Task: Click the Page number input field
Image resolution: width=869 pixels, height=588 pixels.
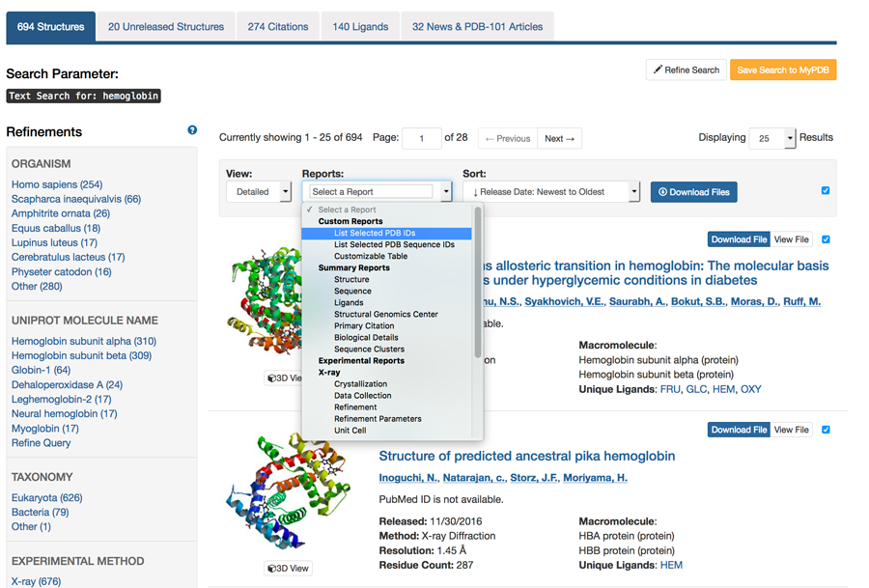Action: coord(422,138)
